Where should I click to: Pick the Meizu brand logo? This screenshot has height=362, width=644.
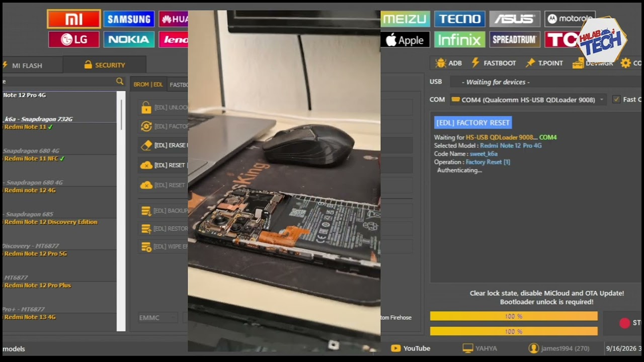coord(405,19)
